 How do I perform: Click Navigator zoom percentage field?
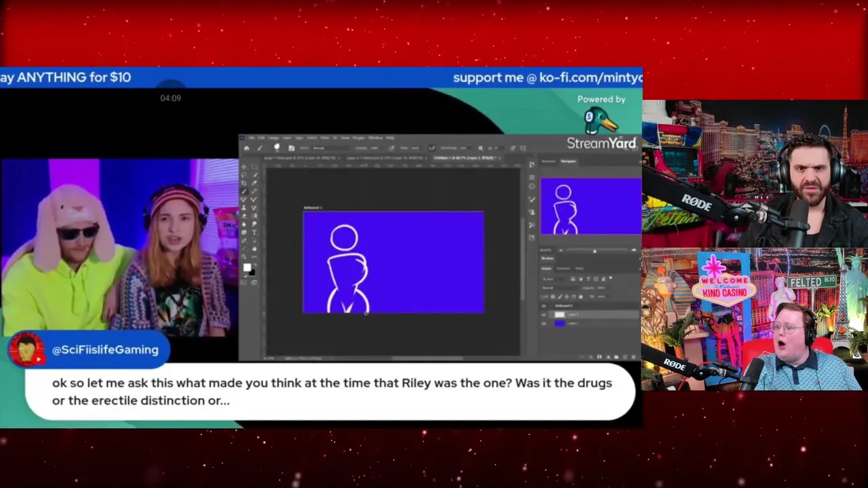pyautogui.click(x=545, y=250)
